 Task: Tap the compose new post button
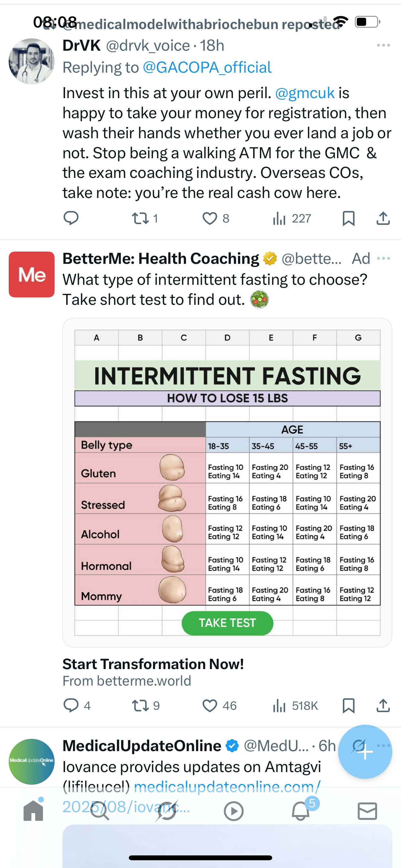(365, 752)
